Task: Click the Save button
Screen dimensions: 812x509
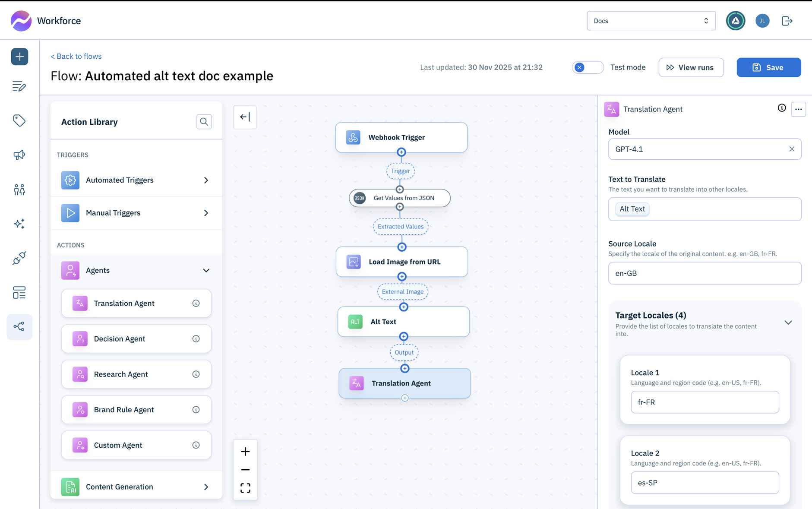Action: click(x=768, y=67)
